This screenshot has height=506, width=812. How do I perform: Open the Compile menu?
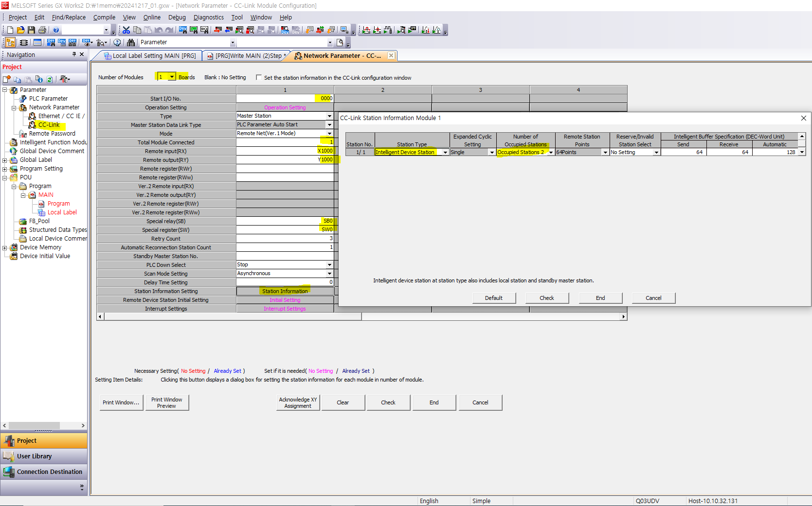(x=104, y=17)
